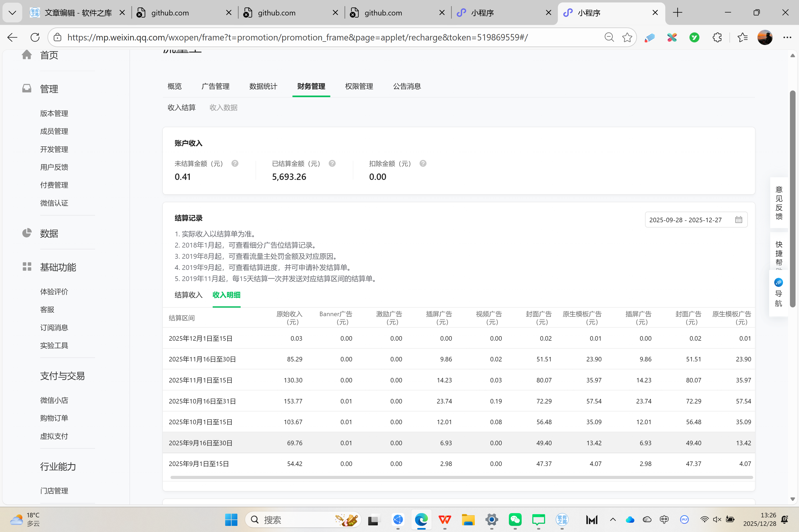Screen dimensions: 799x532
Task: Show hidden system tray icons chevron
Action: click(x=613, y=519)
